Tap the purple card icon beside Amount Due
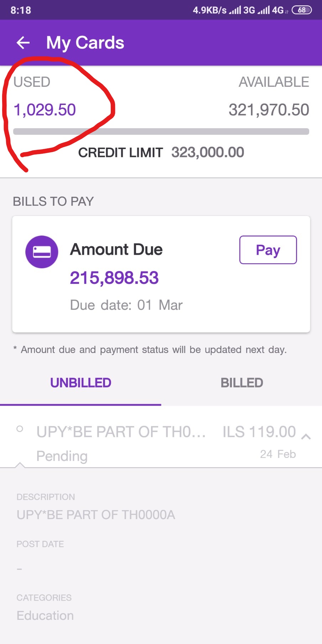 point(42,252)
